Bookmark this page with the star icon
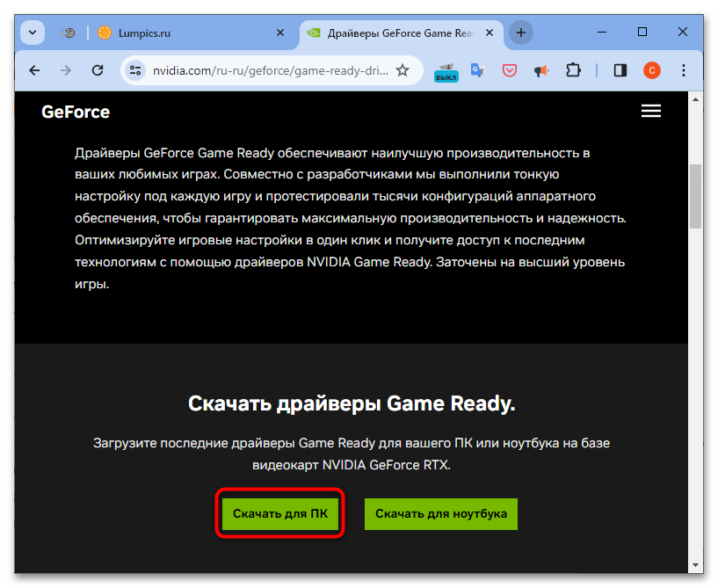Image resolution: width=718 pixels, height=588 pixels. pos(403,70)
